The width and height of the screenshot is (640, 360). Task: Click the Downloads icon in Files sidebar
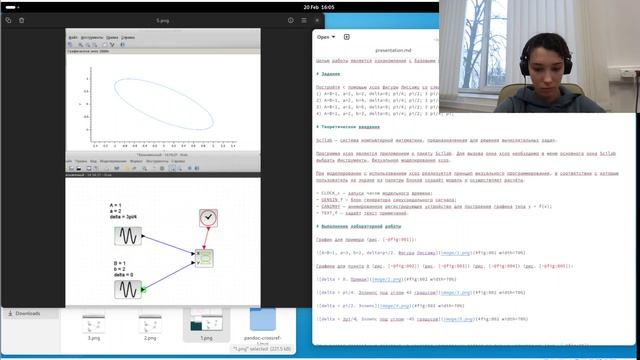point(10,313)
